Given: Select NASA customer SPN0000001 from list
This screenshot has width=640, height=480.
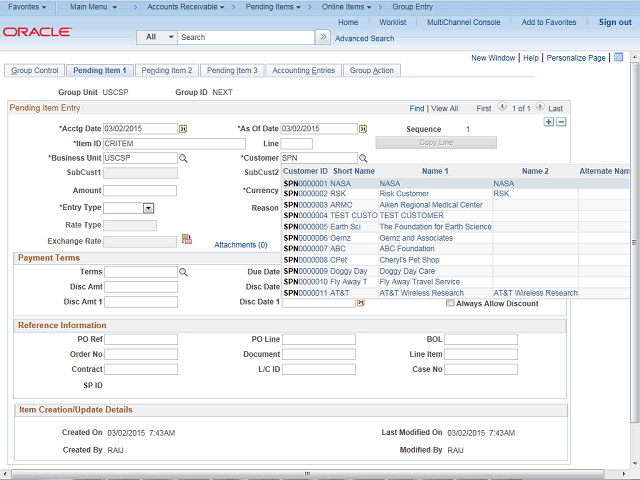Looking at the screenshot, I should tap(306, 184).
